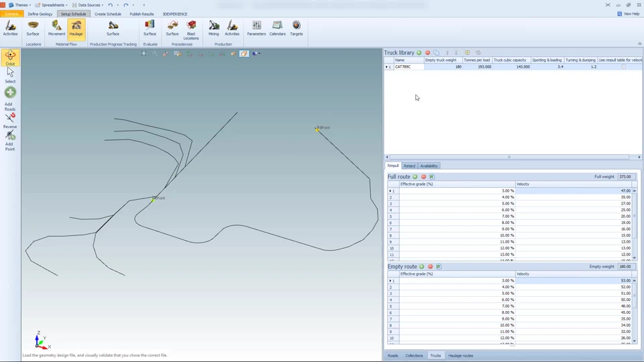Open the Roads bottom tab
The width and height of the screenshot is (644, 362).
click(x=392, y=355)
